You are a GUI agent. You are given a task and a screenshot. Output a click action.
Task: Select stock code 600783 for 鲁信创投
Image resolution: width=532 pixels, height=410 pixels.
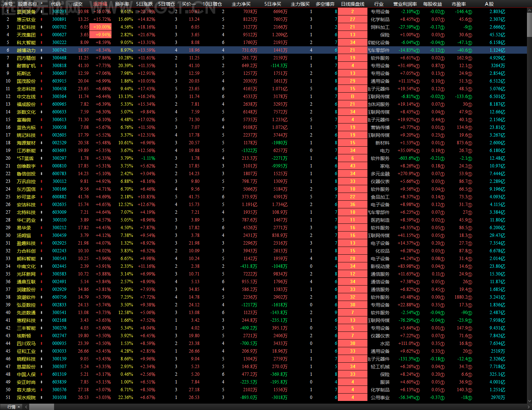click(59, 174)
